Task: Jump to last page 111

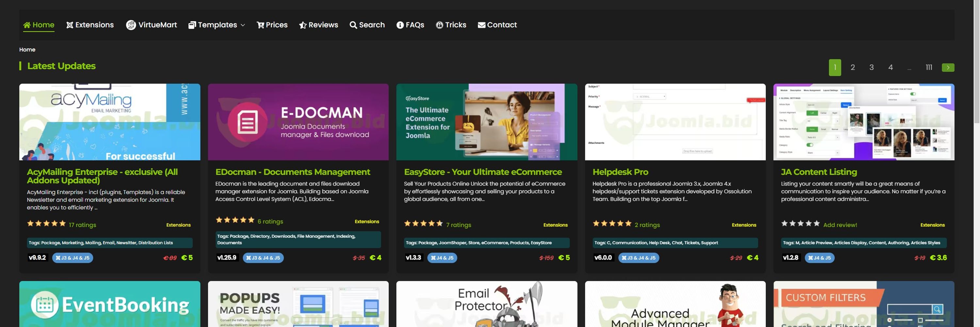Action: click(929, 67)
